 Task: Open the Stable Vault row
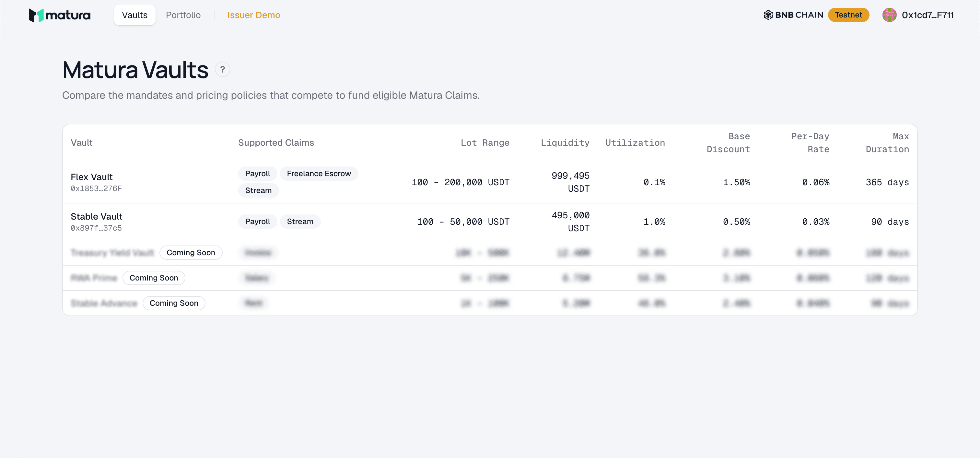(490, 222)
